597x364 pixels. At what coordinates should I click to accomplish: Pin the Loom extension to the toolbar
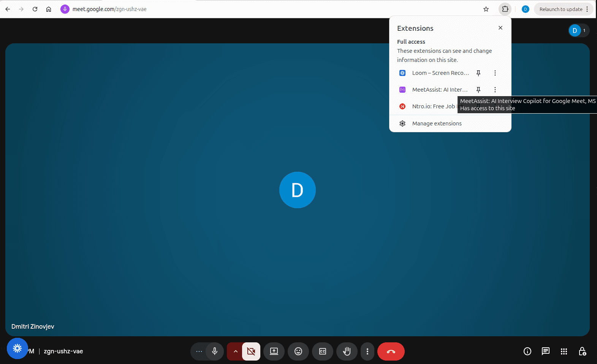point(478,73)
